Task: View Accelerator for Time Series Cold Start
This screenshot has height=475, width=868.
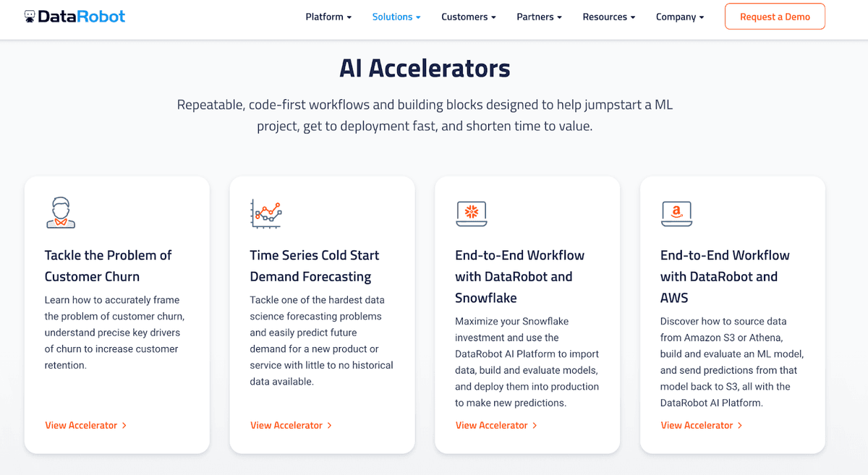Action: [x=286, y=426]
